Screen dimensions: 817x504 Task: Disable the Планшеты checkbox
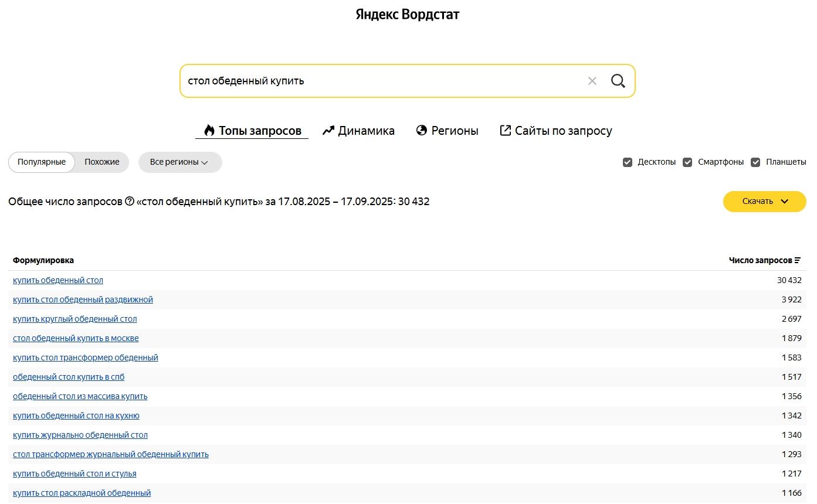(755, 162)
